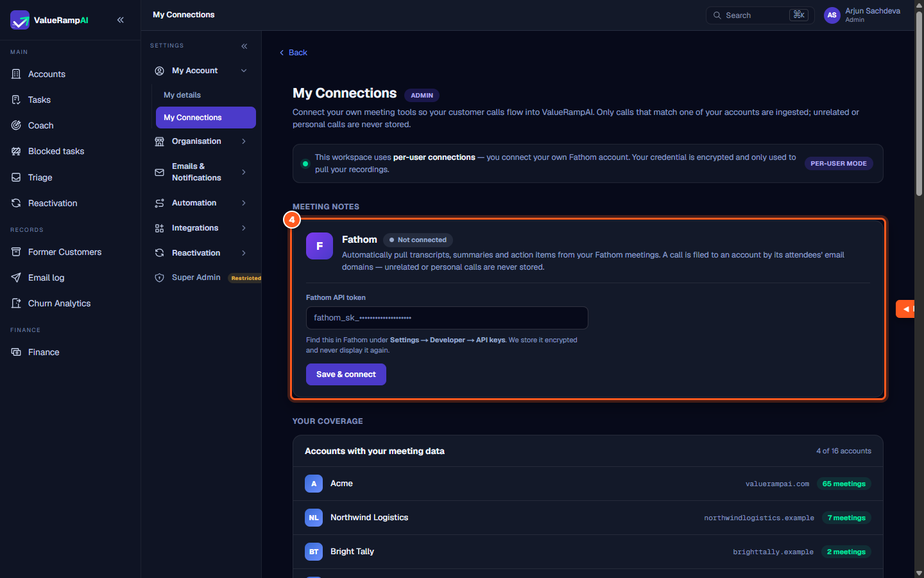Collapse the main sidebar with double-chevron
Image resolution: width=924 pixels, height=578 pixels.
tap(121, 20)
